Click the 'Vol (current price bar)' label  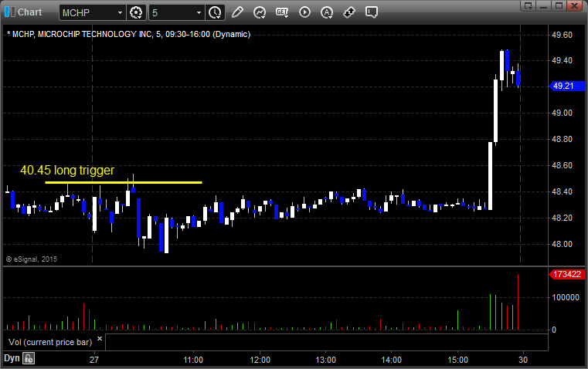click(50, 342)
